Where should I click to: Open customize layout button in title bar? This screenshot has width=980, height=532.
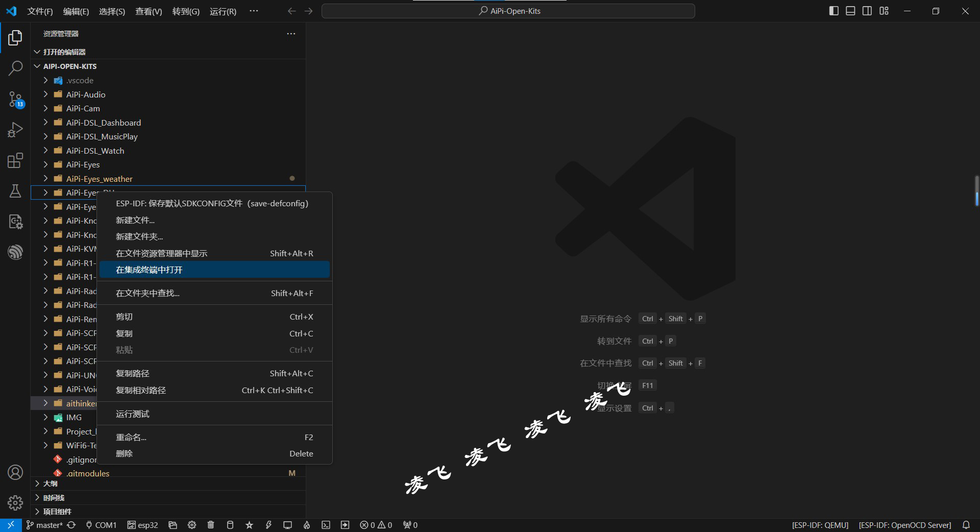[x=884, y=11]
